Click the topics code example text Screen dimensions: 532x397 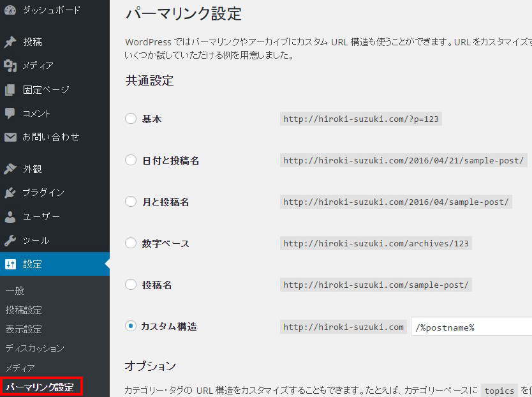(499, 391)
